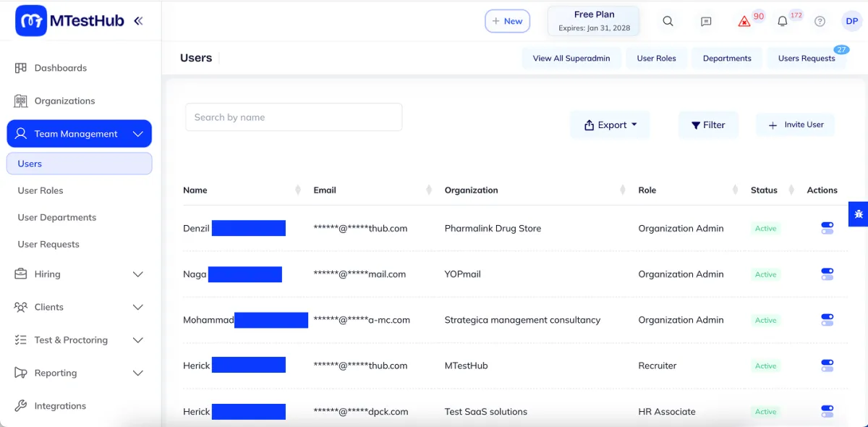
Task: Toggle switch for Test SaaS solutions row
Action: pyautogui.click(x=827, y=411)
